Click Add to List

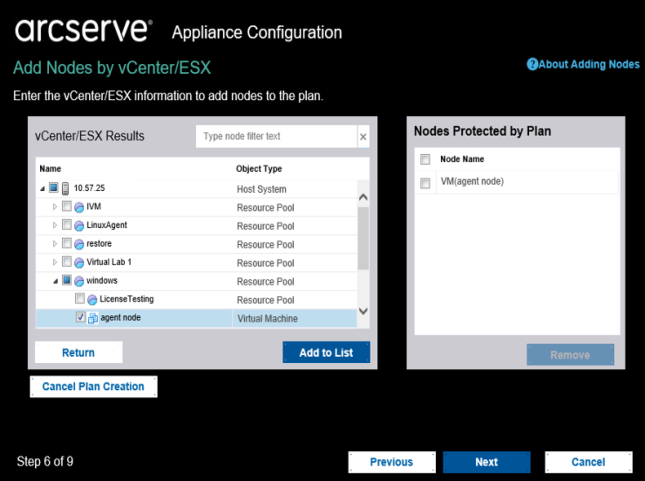click(x=326, y=353)
